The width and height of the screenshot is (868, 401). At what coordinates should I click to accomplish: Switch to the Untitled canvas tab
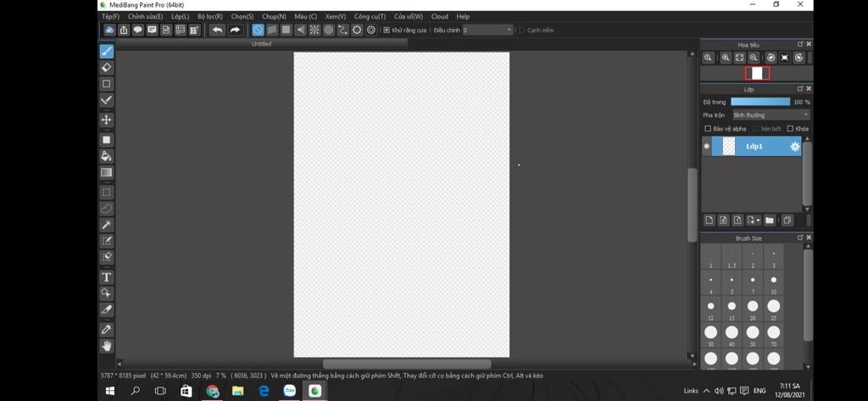(261, 44)
